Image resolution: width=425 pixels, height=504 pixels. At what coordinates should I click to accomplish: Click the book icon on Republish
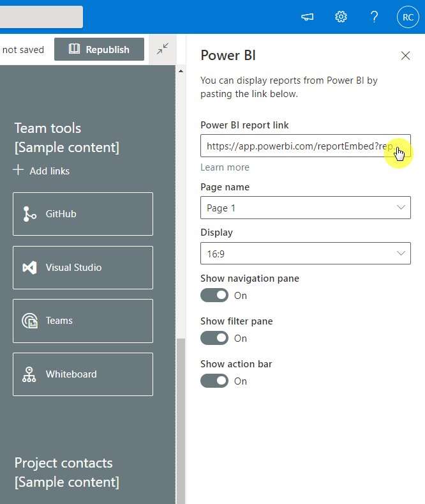click(x=74, y=49)
